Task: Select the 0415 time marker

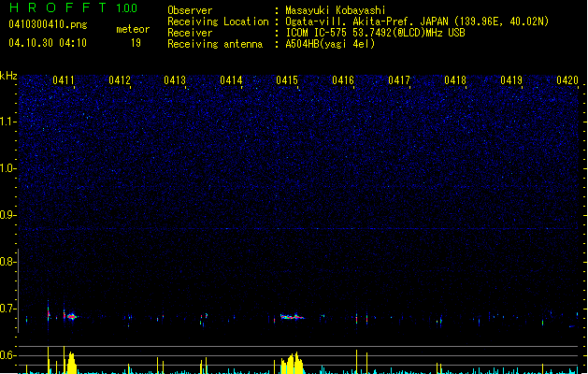Action: pyautogui.click(x=287, y=81)
